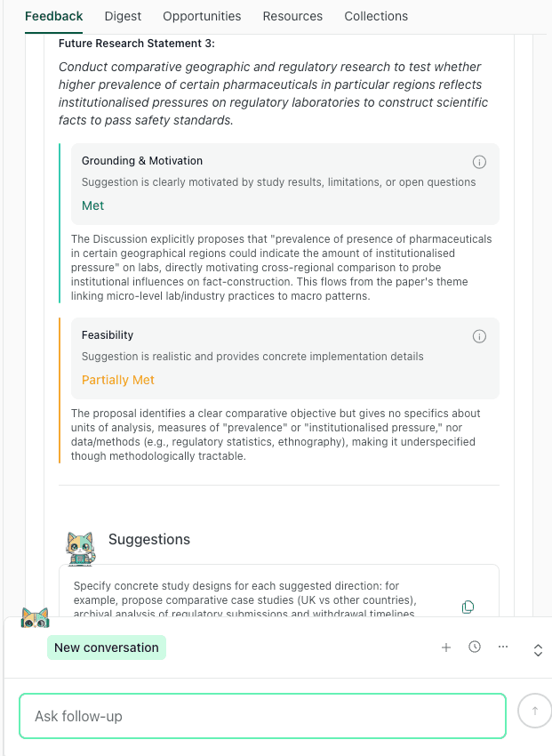The image size is (552, 756).
Task: Open the info tooltip for Feasibility
Action: pyautogui.click(x=479, y=336)
